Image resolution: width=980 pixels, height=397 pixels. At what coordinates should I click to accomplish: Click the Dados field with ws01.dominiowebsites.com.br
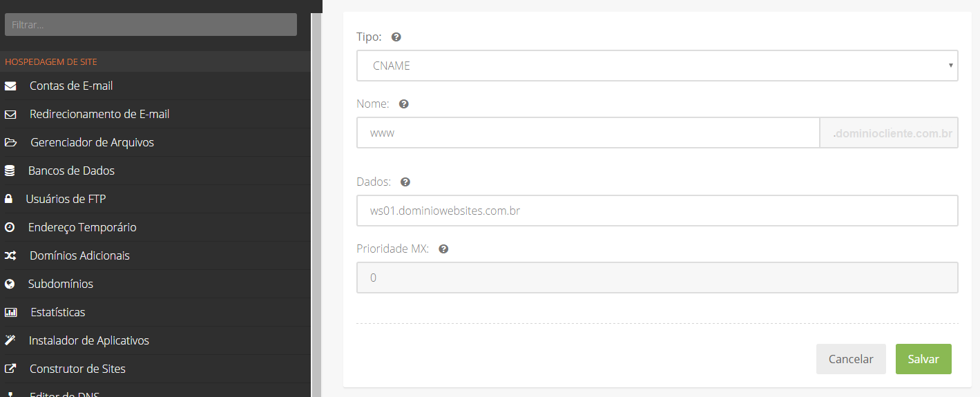[x=657, y=211]
